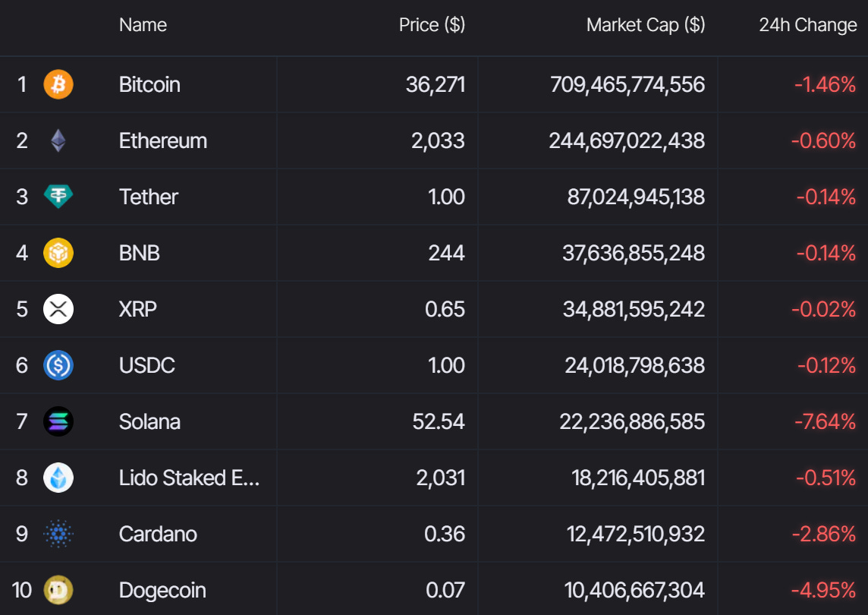Open the Ethereum name link
The image size is (868, 615).
coord(162,140)
